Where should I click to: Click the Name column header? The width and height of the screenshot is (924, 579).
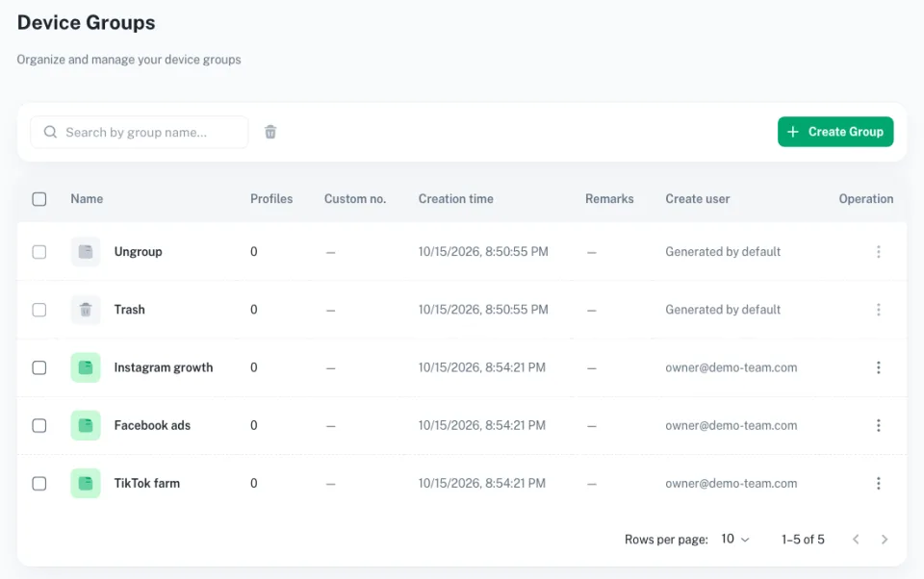(x=87, y=199)
